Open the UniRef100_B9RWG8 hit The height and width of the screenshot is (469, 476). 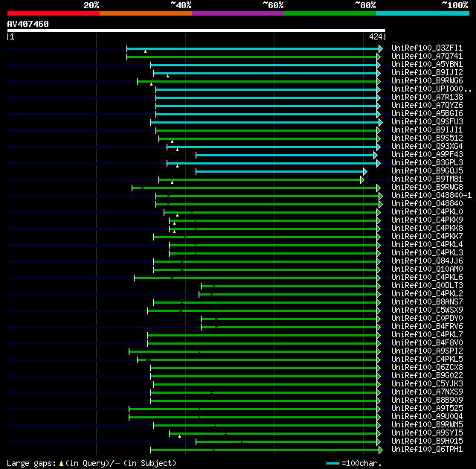[x=427, y=188]
